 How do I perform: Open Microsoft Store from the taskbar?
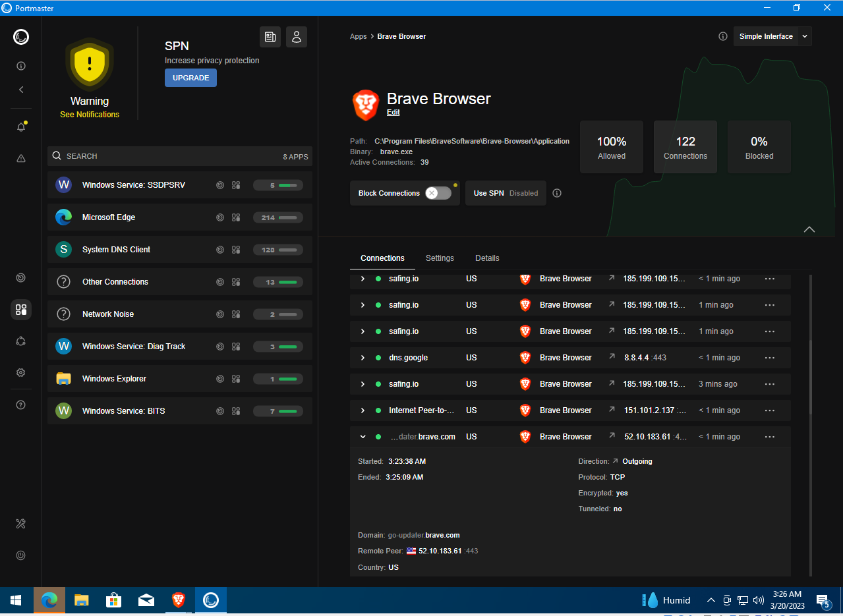(113, 600)
